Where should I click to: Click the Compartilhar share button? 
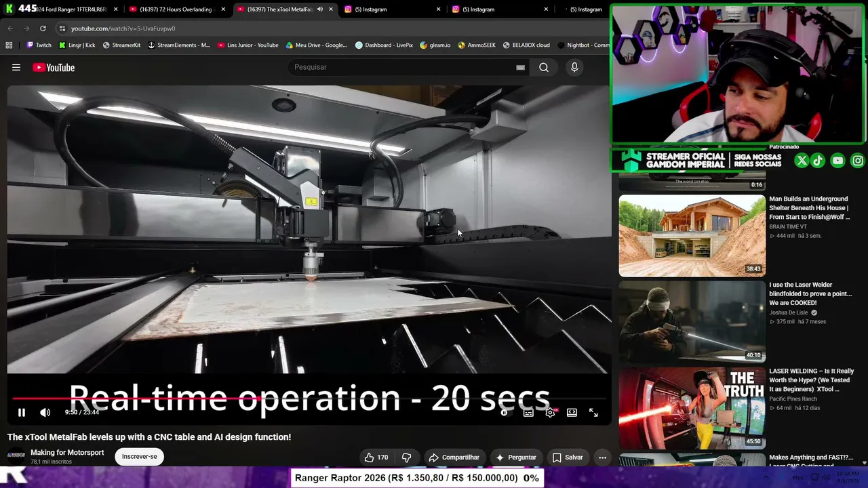[454, 457]
